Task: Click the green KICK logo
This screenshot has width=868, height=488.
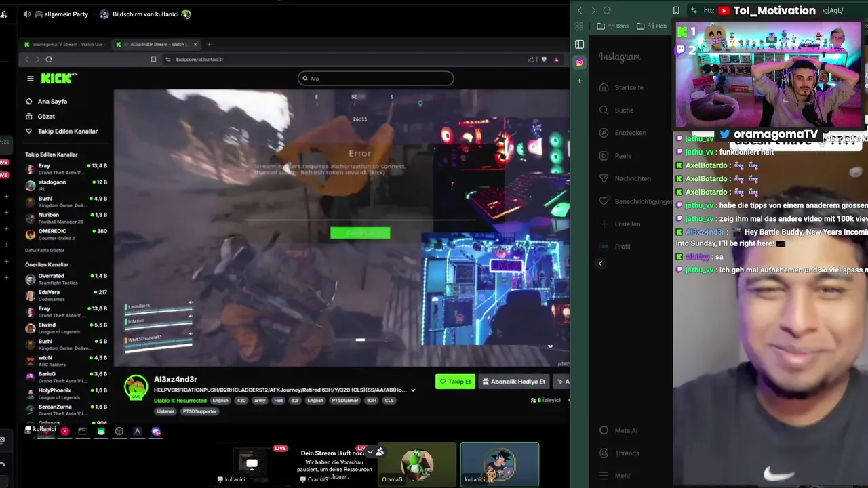Action: (56, 79)
